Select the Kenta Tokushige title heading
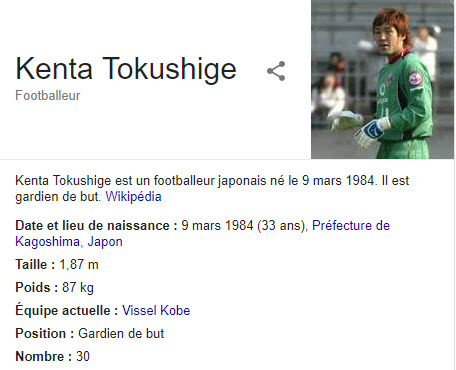This screenshot has width=456, height=370. (126, 69)
